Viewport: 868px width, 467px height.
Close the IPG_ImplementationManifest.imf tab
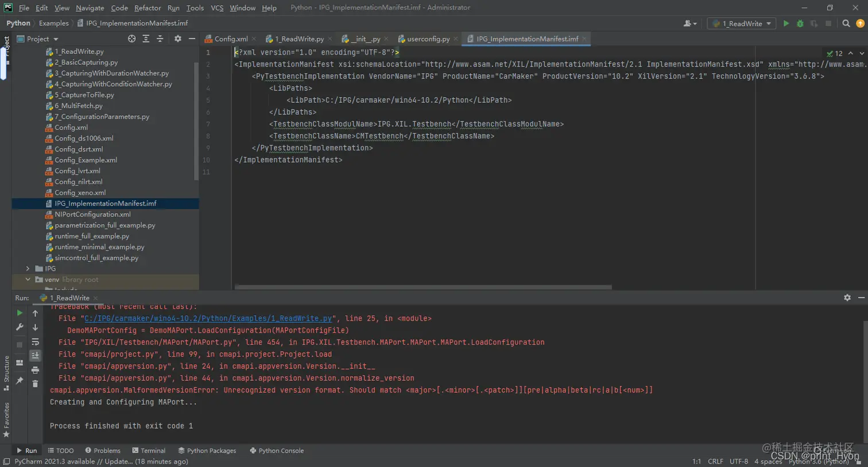point(584,39)
